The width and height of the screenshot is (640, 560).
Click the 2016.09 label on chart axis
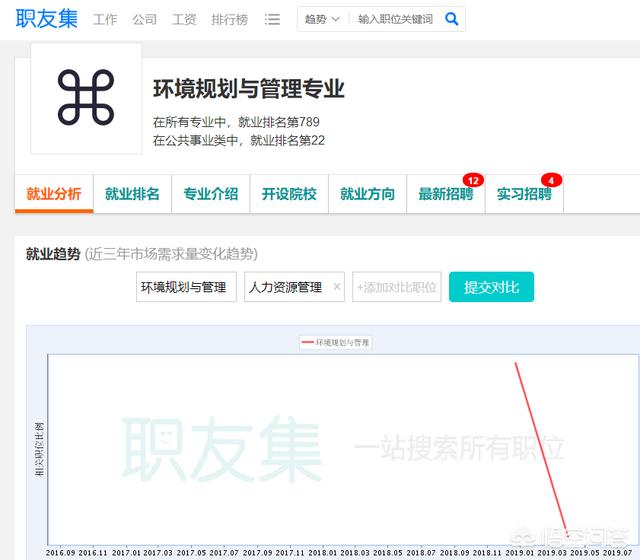pyautogui.click(x=60, y=553)
